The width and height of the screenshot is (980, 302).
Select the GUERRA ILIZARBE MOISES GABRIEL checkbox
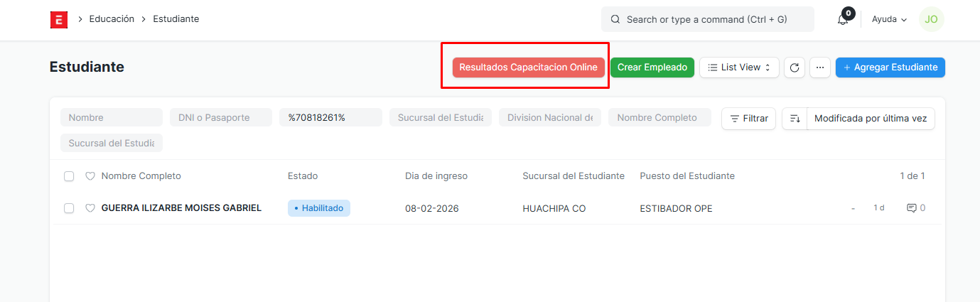coord(69,208)
